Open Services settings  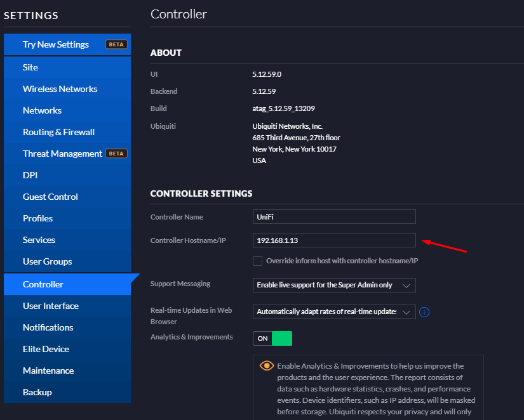coord(67,240)
